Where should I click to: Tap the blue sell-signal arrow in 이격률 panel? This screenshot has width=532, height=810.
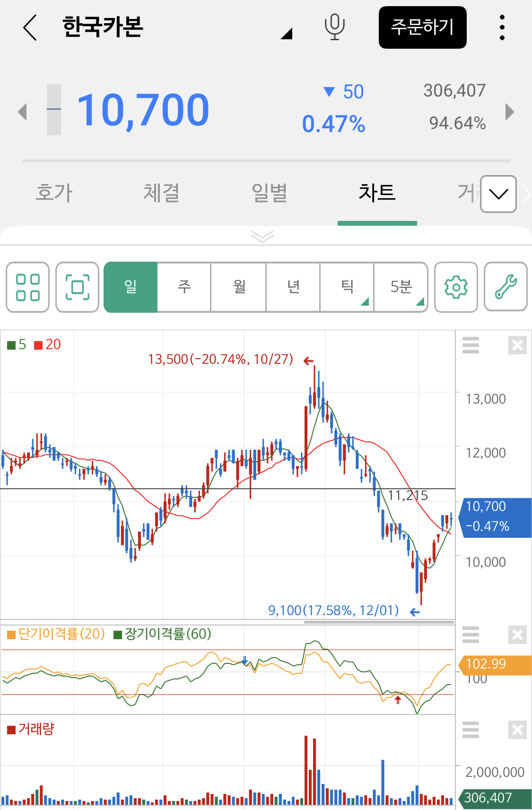(245, 660)
